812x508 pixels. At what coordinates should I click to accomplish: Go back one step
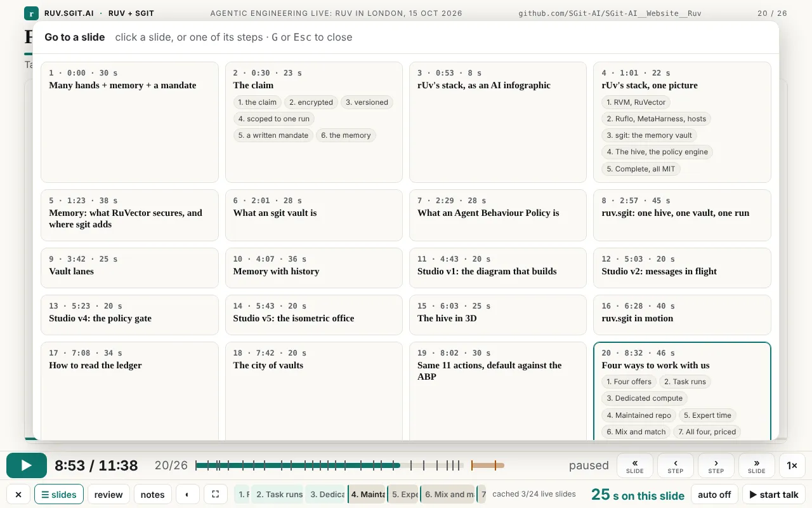point(676,465)
